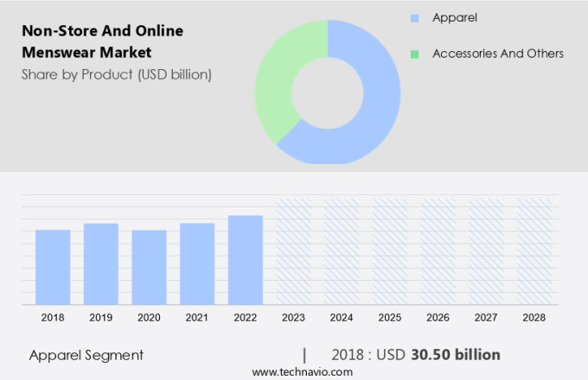This screenshot has width=588, height=380.
Task: Select the 2019 bar in the chart
Action: coord(101,263)
